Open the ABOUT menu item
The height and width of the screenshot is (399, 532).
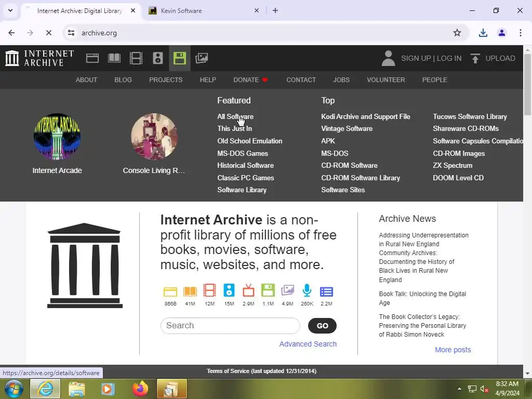point(87,79)
